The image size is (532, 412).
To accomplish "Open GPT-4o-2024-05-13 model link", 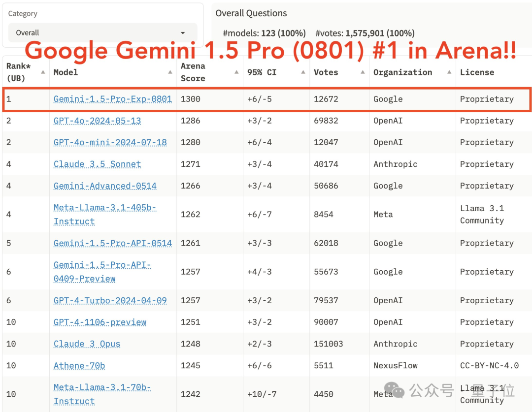I will (97, 121).
